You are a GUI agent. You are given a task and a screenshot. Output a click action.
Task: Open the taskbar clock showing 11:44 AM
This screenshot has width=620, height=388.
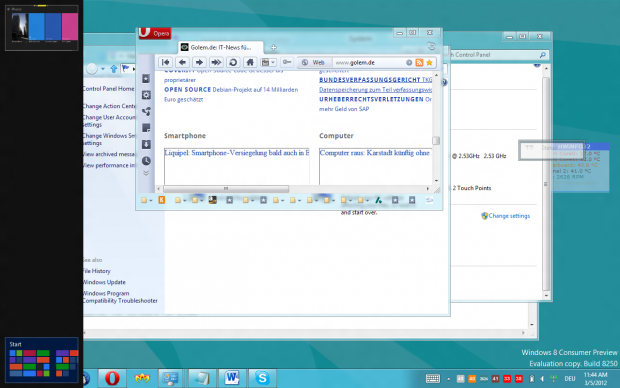pyautogui.click(x=595, y=379)
